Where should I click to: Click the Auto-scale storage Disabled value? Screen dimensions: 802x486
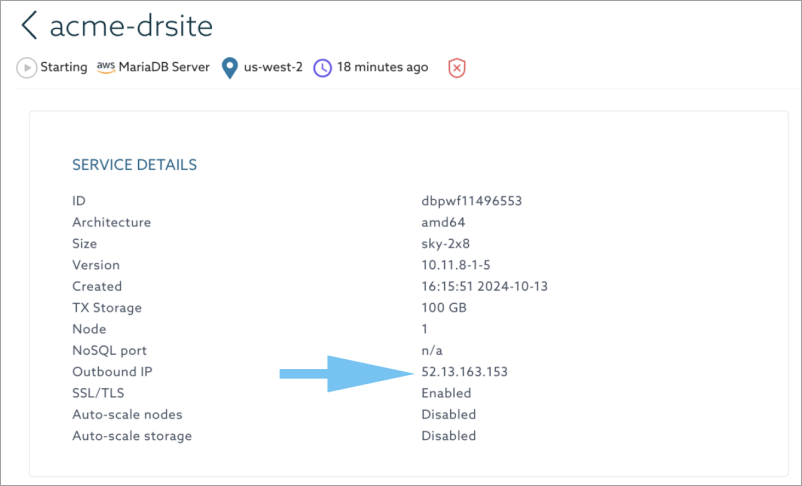448,436
